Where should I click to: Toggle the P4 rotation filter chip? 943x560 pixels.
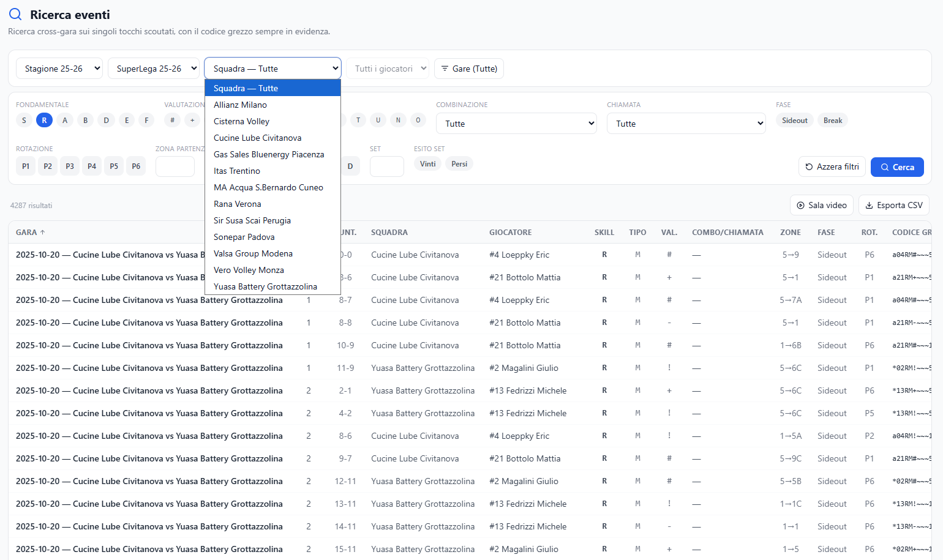pyautogui.click(x=92, y=166)
